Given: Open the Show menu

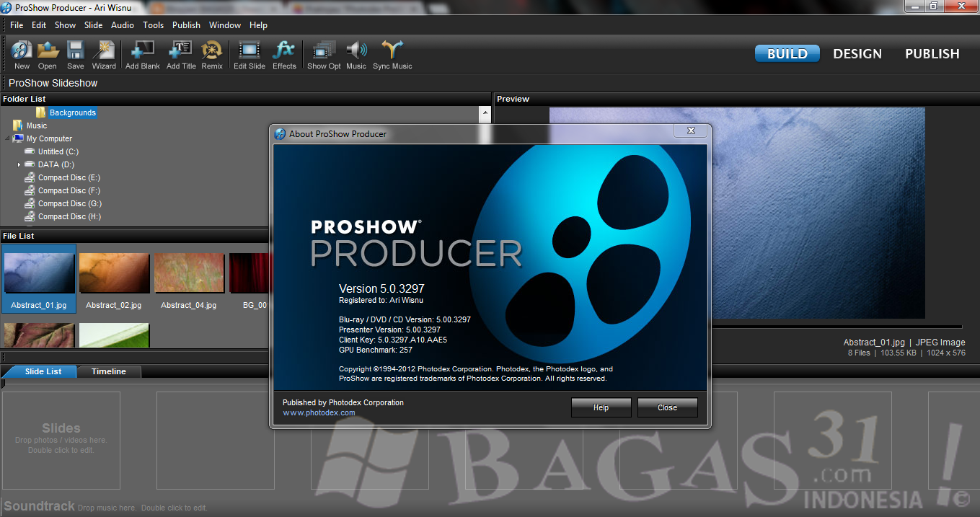Looking at the screenshot, I should [x=65, y=25].
